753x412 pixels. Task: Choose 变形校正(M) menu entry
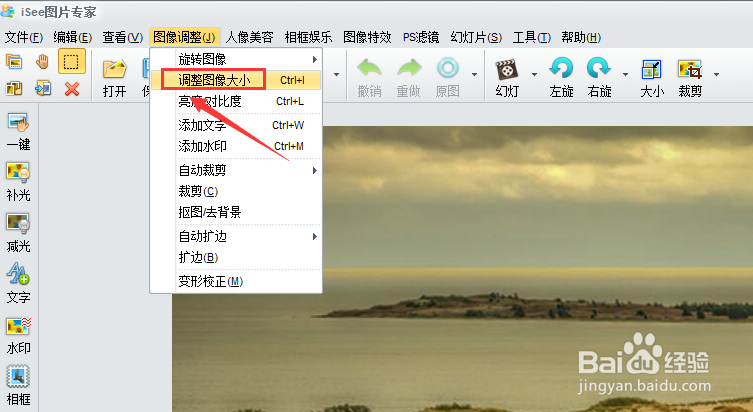click(x=236, y=281)
